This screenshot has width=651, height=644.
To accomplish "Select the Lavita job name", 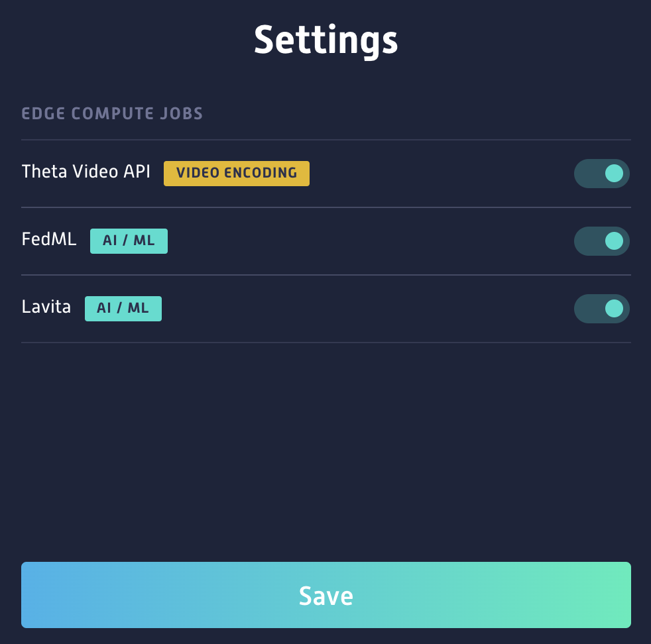I will click(x=46, y=307).
